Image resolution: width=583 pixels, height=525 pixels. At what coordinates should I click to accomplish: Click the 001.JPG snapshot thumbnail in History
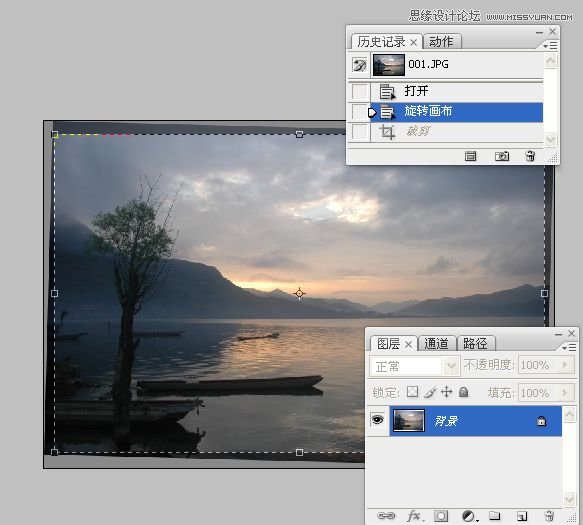coord(389,65)
